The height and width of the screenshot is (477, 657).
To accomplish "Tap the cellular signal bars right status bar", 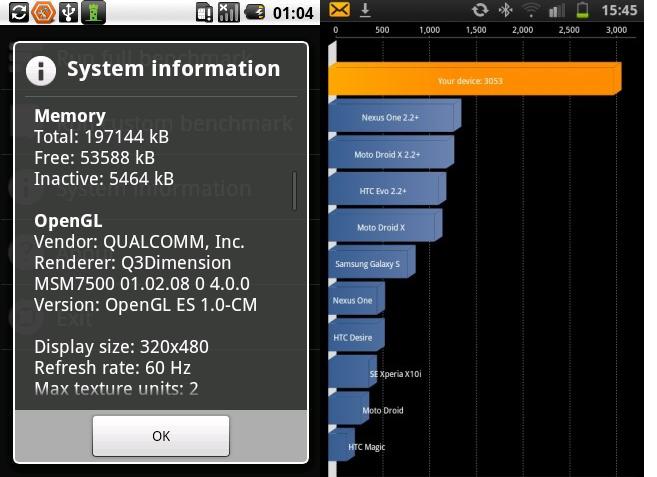I will click(556, 10).
